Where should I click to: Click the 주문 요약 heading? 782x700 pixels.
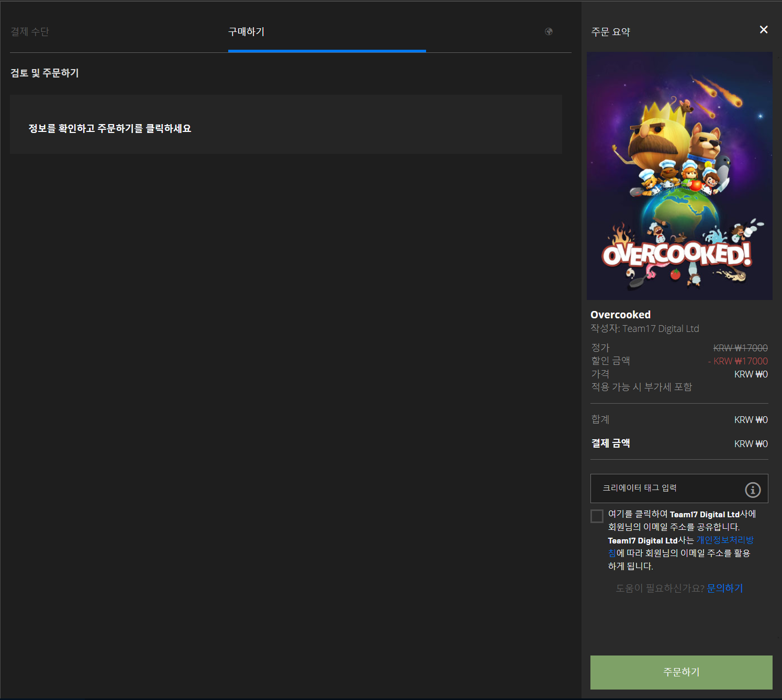click(610, 31)
